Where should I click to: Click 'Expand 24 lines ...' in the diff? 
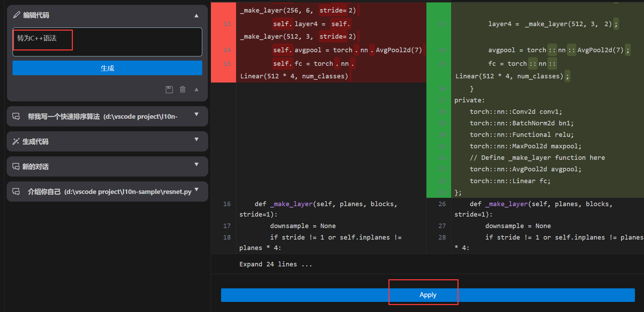point(275,264)
